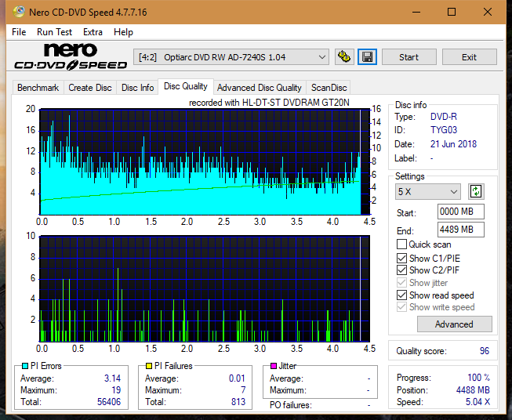Switch to the Benchmark tab
The height and width of the screenshot is (420, 512).
point(38,88)
